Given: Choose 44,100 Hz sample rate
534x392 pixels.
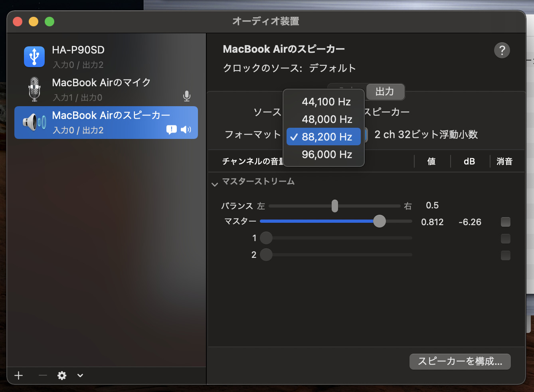Looking at the screenshot, I should pyautogui.click(x=326, y=102).
